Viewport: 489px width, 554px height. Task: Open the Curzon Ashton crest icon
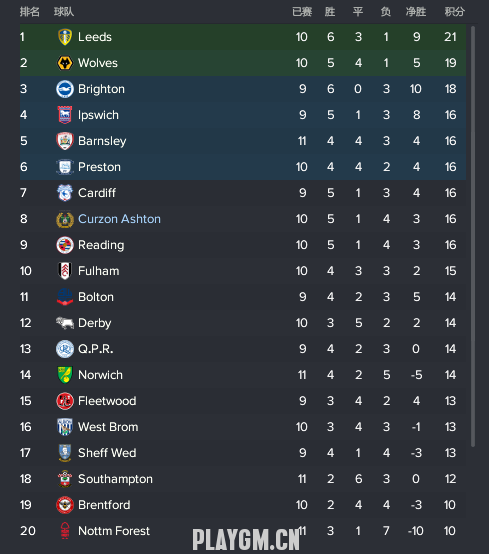point(65,219)
